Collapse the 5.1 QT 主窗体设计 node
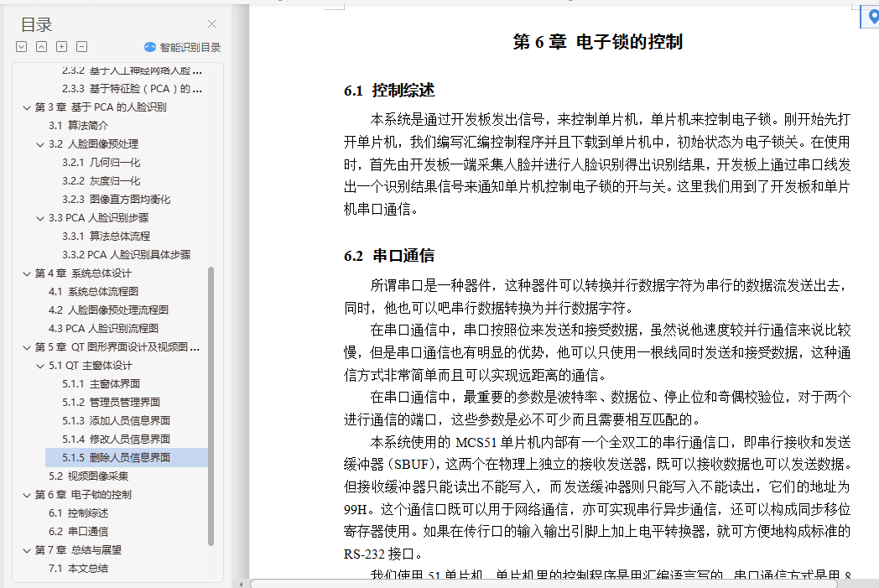Viewport: 879px width, 588px height. tap(39, 366)
